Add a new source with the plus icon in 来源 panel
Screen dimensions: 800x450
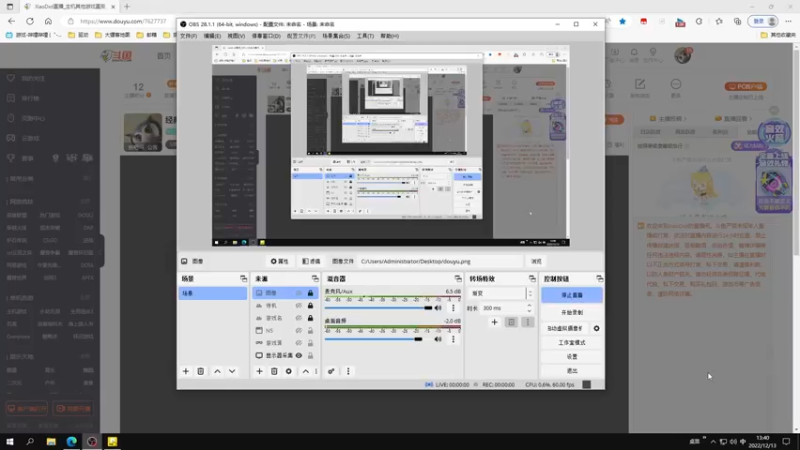[259, 371]
